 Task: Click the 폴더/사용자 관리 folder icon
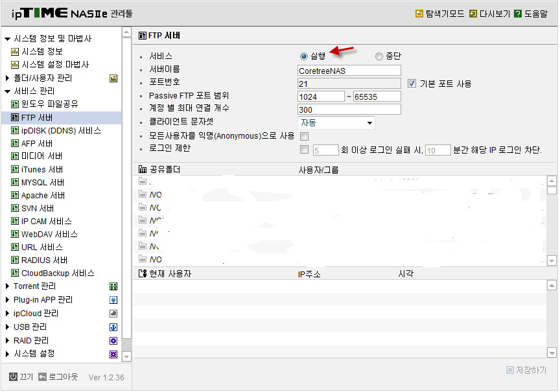pos(113,78)
